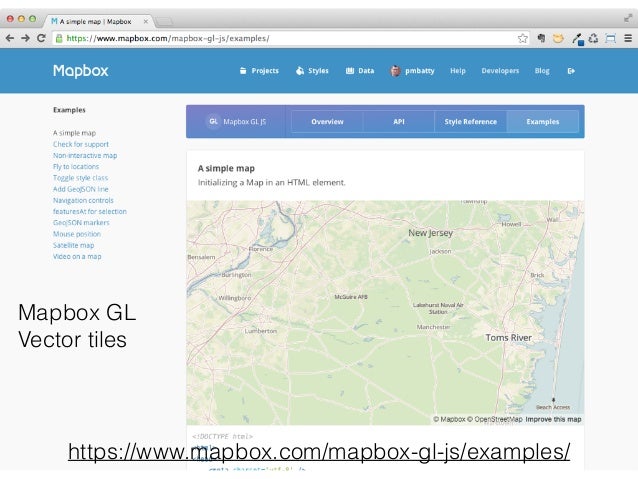Click the McGuire AFB map label
The width and height of the screenshot is (638, 479).
(x=351, y=297)
